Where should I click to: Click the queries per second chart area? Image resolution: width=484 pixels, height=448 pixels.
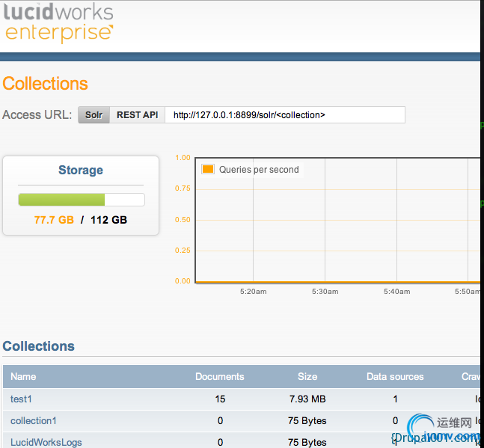[337, 220]
